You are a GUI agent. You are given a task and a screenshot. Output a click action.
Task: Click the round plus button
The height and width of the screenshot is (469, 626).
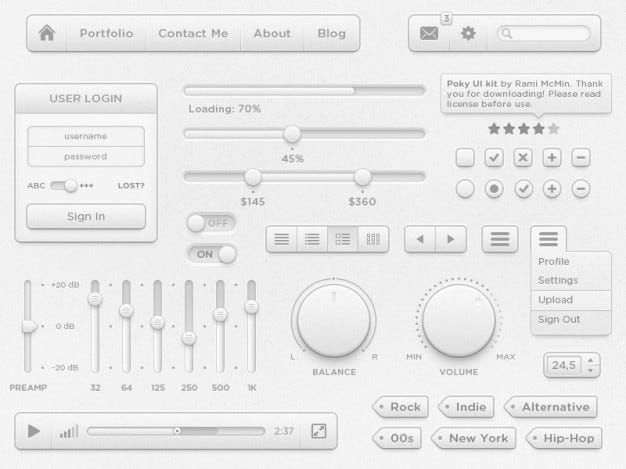(x=552, y=188)
